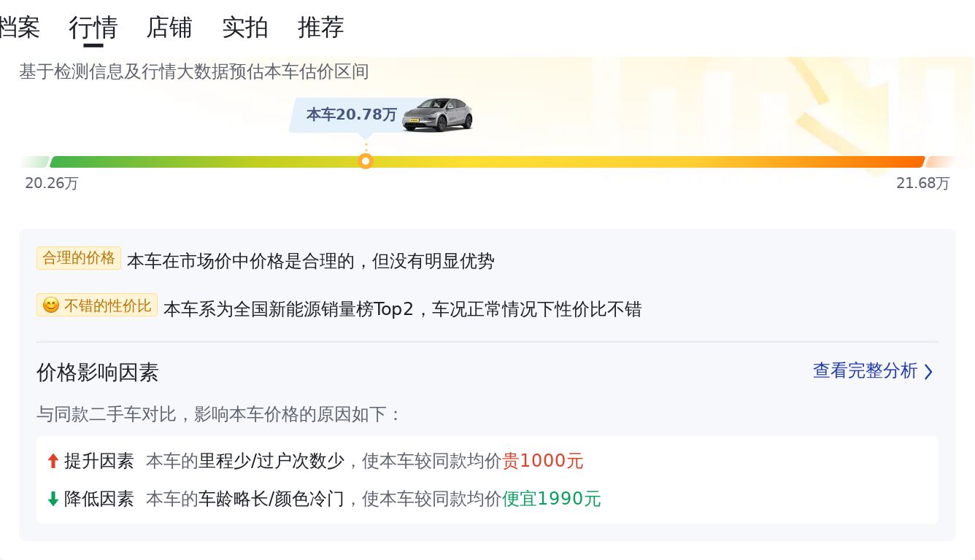Click the 合理的价格 badge
This screenshot has height=560, width=975.
coord(79,258)
